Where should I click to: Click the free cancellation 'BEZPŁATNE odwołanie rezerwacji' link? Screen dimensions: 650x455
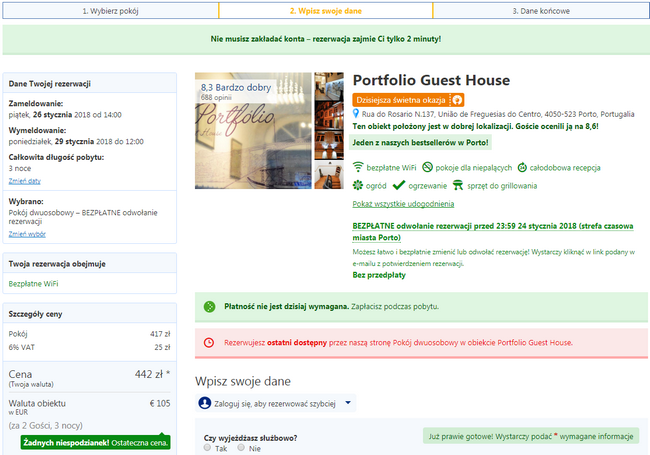[x=492, y=232]
